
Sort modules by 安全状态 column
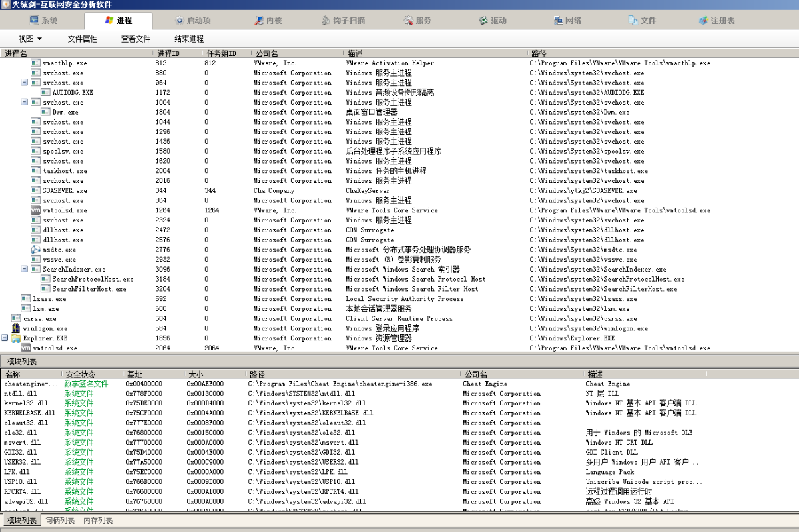click(92, 374)
